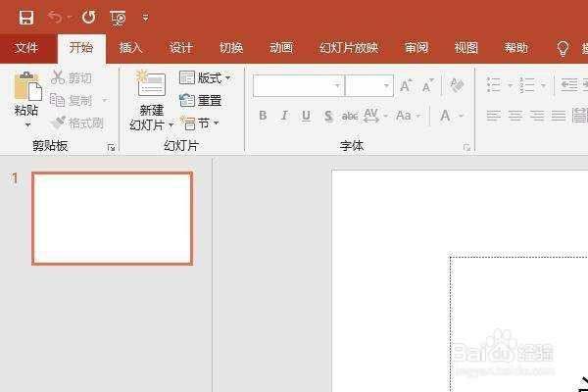Click the 格式刷 (Format Painter) button
This screenshot has width=588, height=392.
click(76, 122)
